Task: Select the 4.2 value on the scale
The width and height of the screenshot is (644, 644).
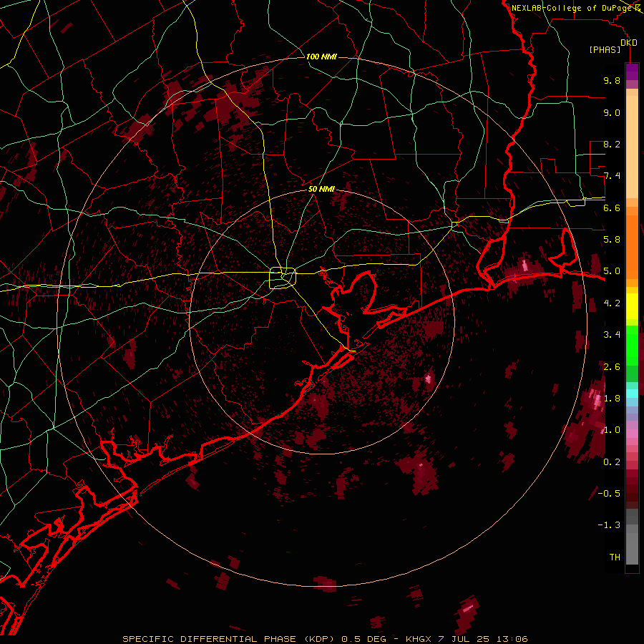Action: [612, 303]
